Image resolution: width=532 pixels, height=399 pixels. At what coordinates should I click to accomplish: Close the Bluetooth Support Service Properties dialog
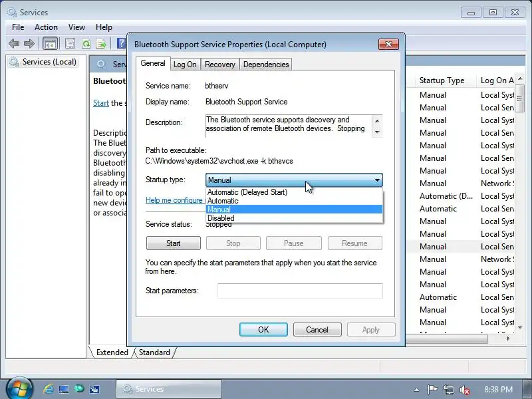click(388, 44)
